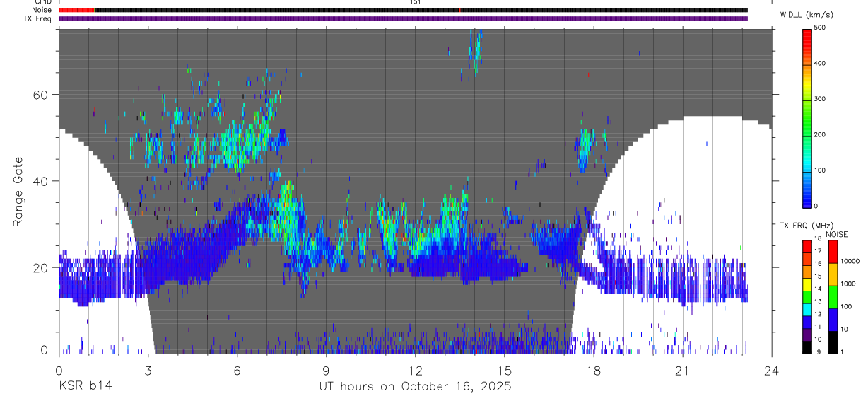Click the red segment of the Noise strip
The image size is (868, 401).
(76, 10)
